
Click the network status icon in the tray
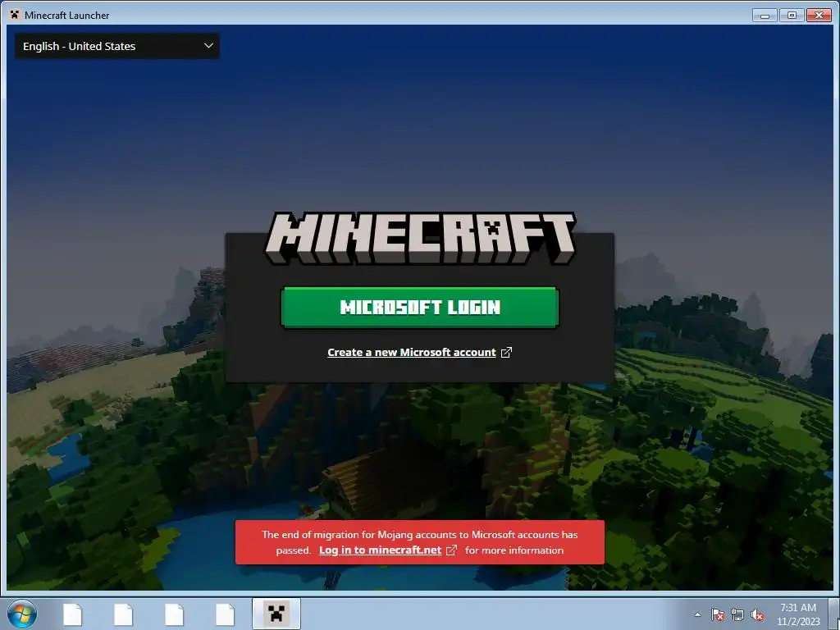point(737,614)
